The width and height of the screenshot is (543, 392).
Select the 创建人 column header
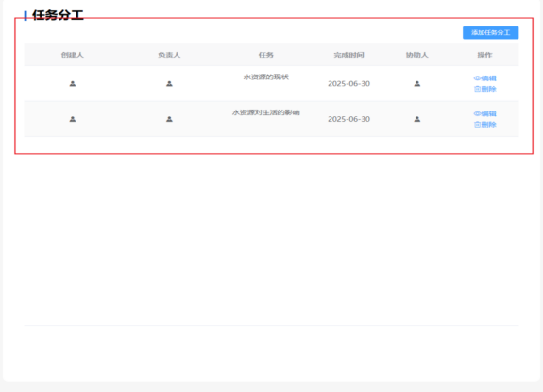click(x=73, y=55)
